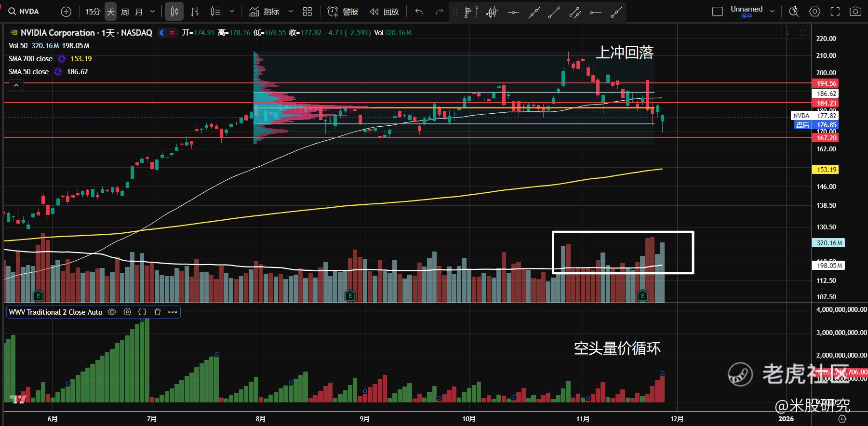868x426 pixels.
Task: Redo the last chart action
Action: (439, 12)
